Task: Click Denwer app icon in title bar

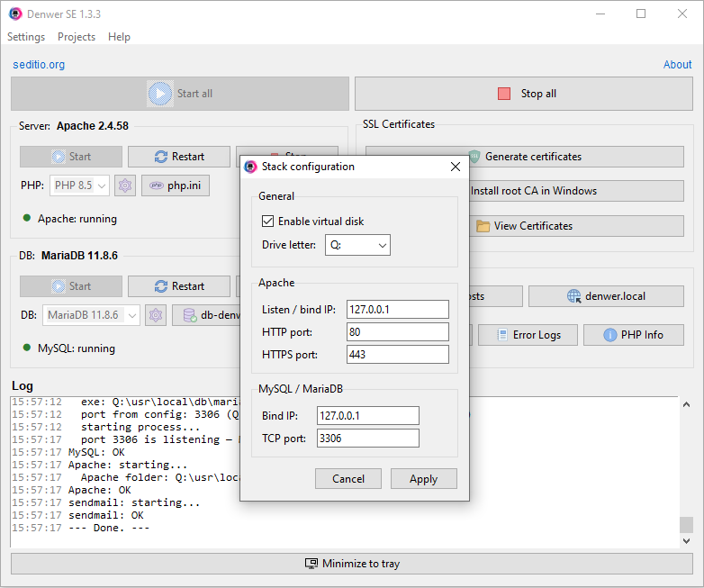Action: 15,14
